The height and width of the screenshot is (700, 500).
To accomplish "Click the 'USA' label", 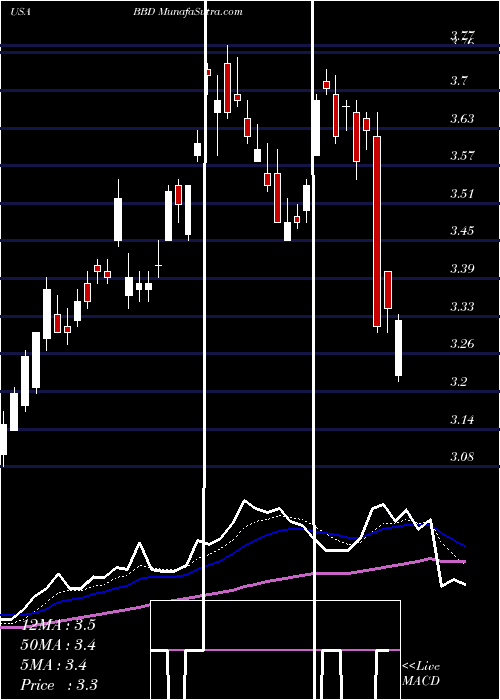I will click(20, 12).
